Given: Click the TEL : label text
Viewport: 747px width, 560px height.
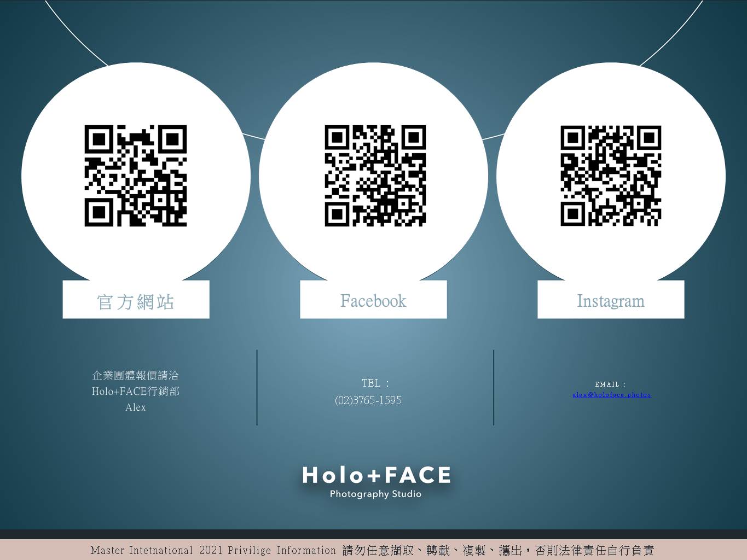Looking at the screenshot, I should [x=375, y=383].
